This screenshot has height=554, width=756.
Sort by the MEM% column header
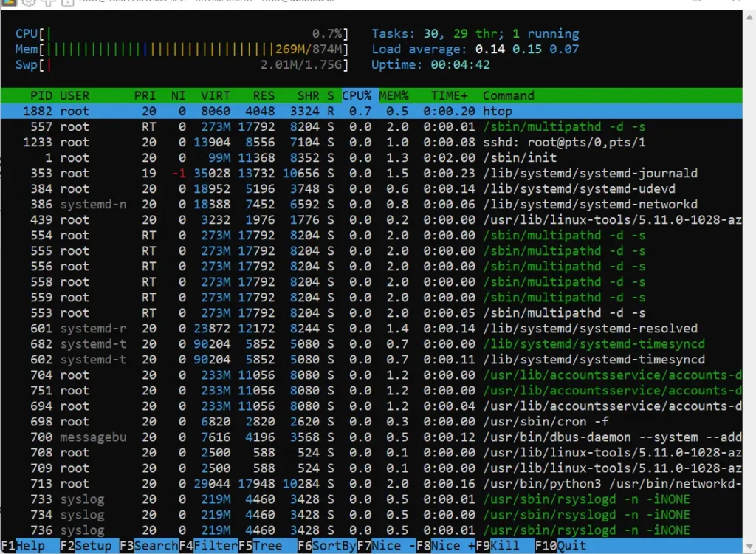[394, 95]
